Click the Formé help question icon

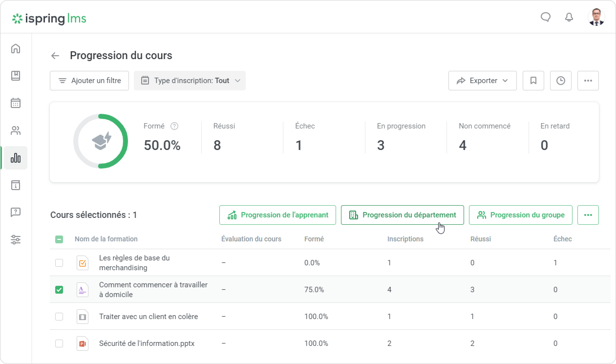[174, 126]
